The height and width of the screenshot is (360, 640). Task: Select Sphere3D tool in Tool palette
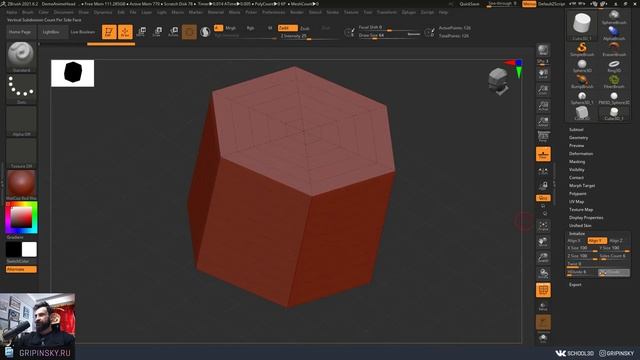click(582, 66)
